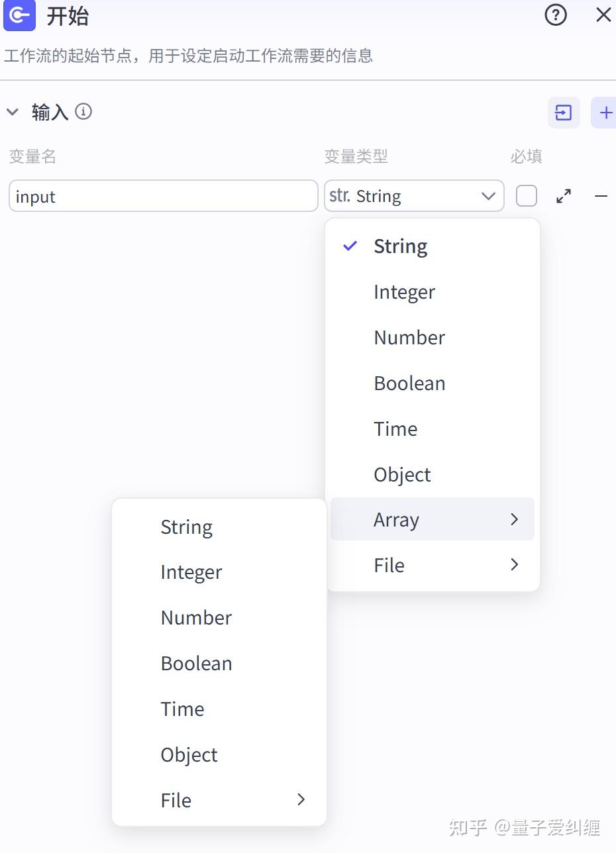Click the import variables icon
The height and width of the screenshot is (853, 616).
[563, 113]
